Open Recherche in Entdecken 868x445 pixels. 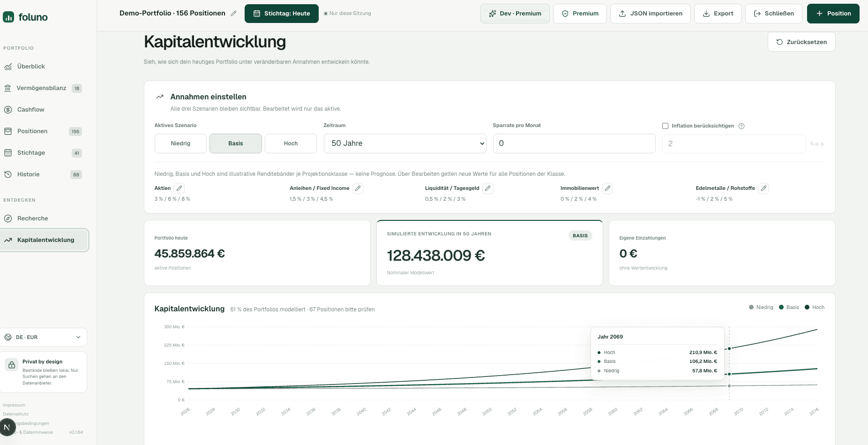[x=44, y=219]
